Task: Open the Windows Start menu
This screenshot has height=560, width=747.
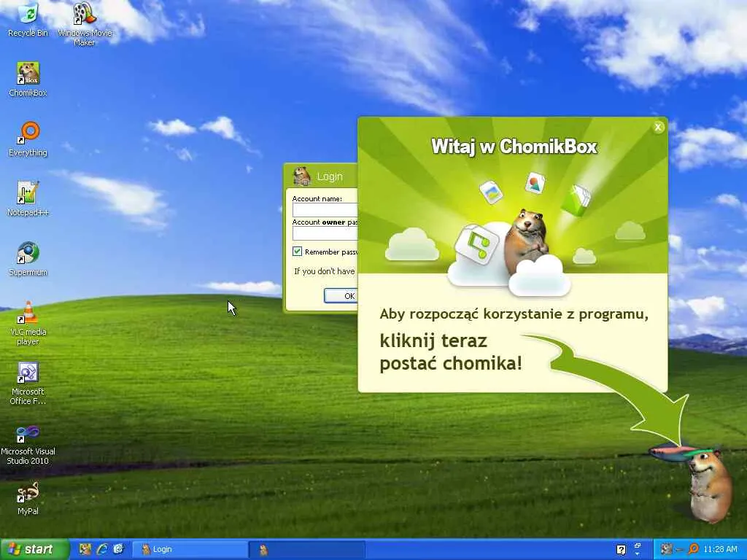Action: point(34,549)
